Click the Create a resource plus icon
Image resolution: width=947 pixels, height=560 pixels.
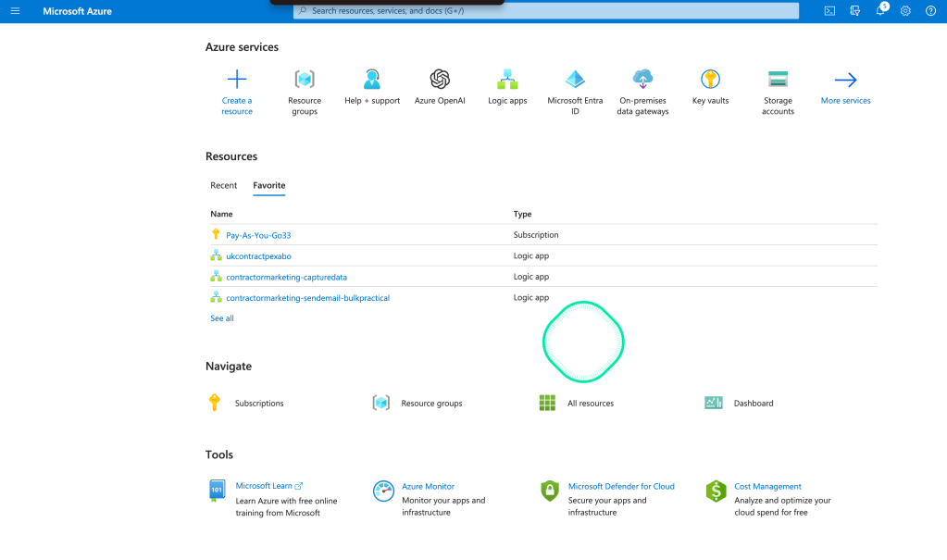coord(237,79)
